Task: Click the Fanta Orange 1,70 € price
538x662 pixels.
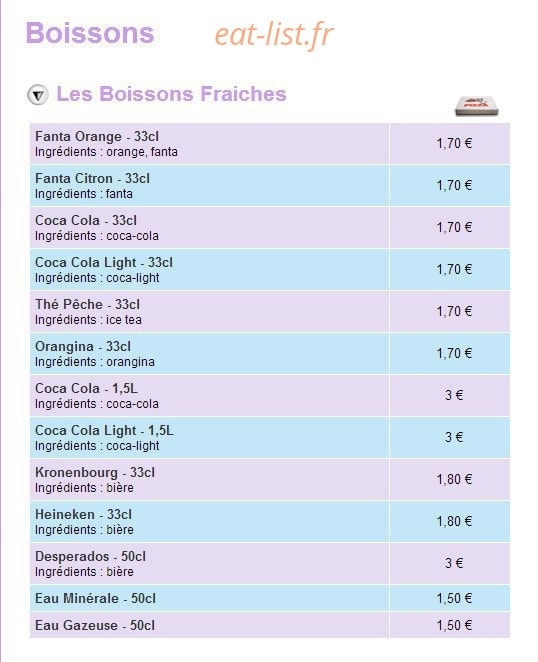Action: click(x=454, y=144)
